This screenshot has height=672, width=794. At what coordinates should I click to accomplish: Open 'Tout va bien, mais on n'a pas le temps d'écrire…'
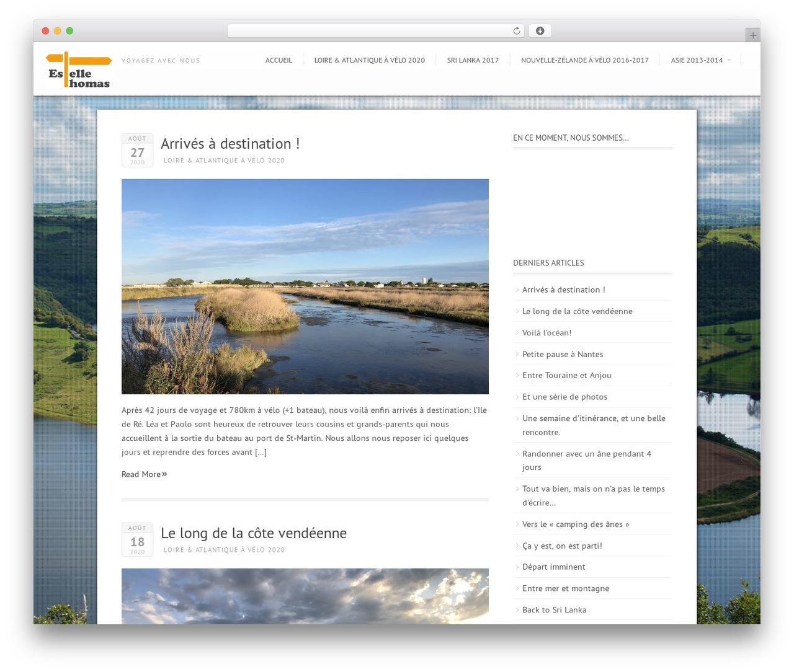[x=594, y=496]
